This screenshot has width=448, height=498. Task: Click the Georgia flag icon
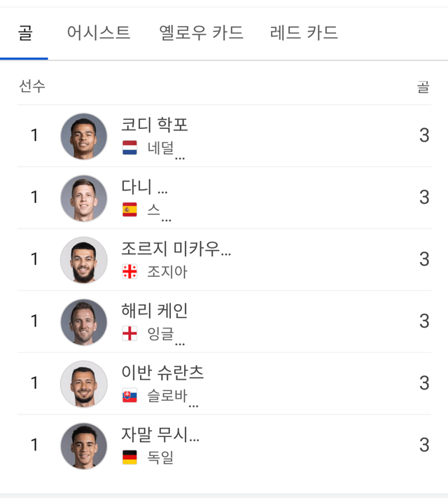[129, 272]
